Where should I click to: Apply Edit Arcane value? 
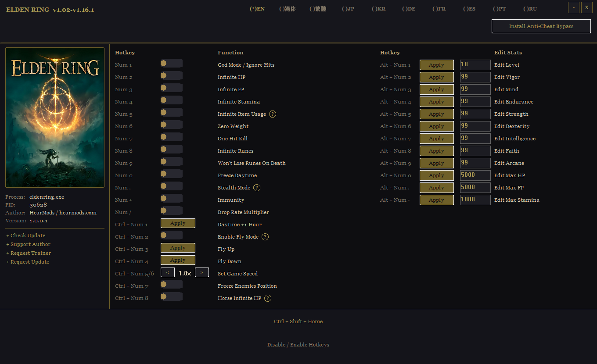pos(437,163)
